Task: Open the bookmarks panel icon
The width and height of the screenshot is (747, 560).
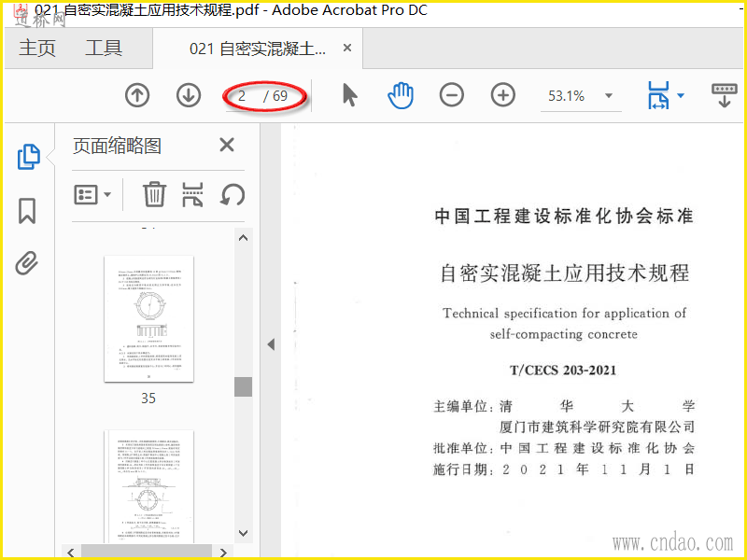Action: coord(27,211)
